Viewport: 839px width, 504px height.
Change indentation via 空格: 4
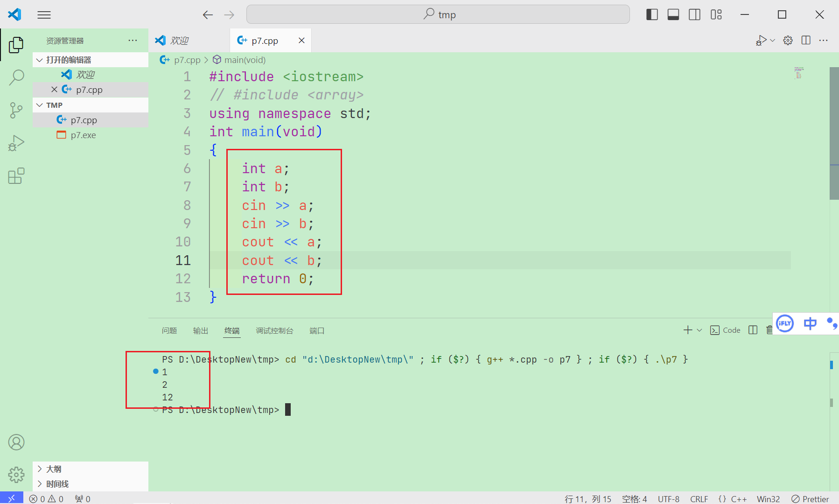click(634, 499)
